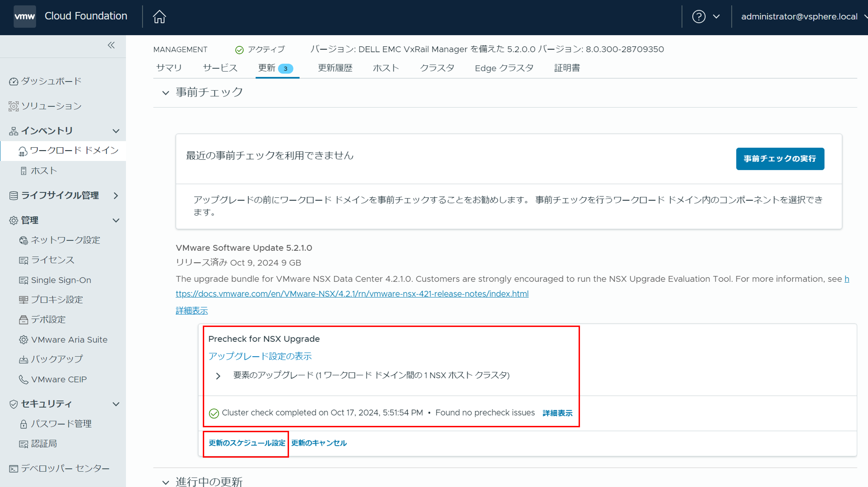
Task: Expand 要素のアップグレード row chevron
Action: (x=218, y=376)
